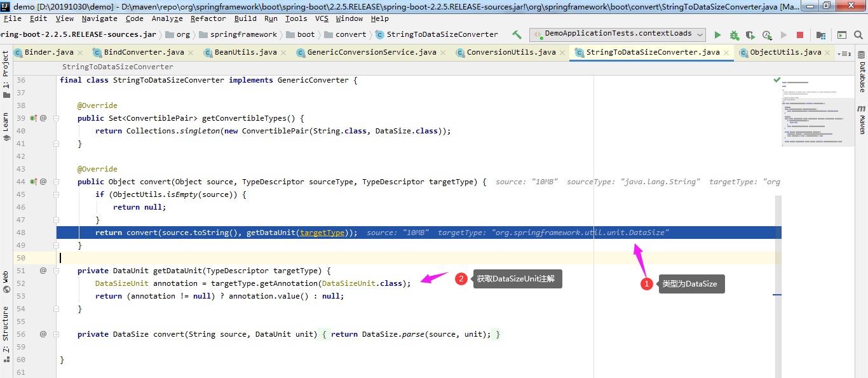868x378 pixels.
Task: Click 'convert' breadcrumb in navigation bar
Action: tap(345, 34)
